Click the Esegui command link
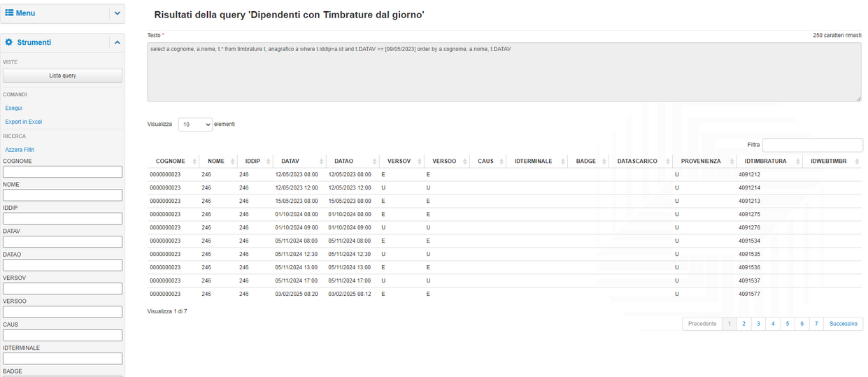This screenshot has width=868, height=377. [x=14, y=108]
